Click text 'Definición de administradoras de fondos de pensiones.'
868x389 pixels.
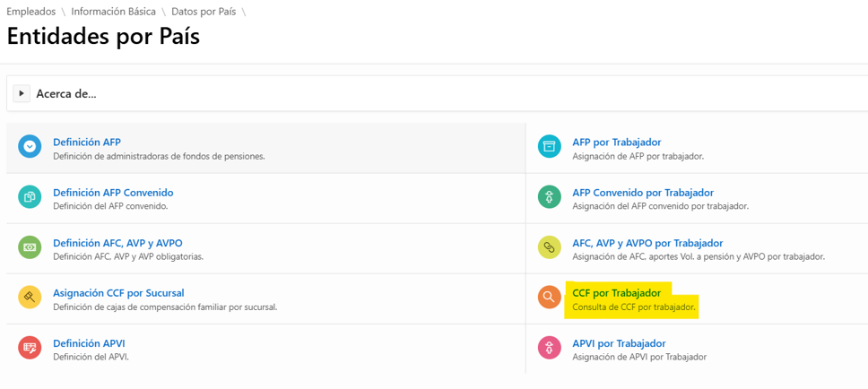(x=159, y=156)
